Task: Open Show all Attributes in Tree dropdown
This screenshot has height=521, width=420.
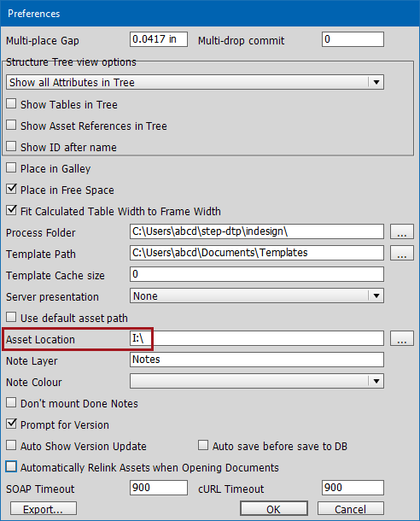Action: pos(195,82)
